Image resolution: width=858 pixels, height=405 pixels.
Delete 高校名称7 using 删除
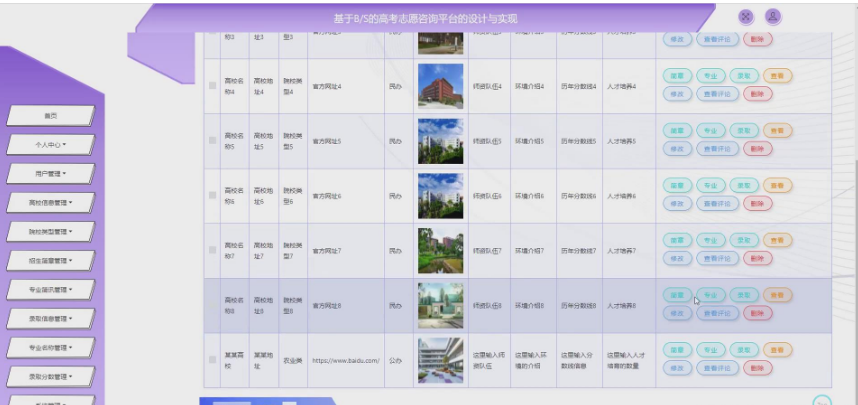point(758,258)
